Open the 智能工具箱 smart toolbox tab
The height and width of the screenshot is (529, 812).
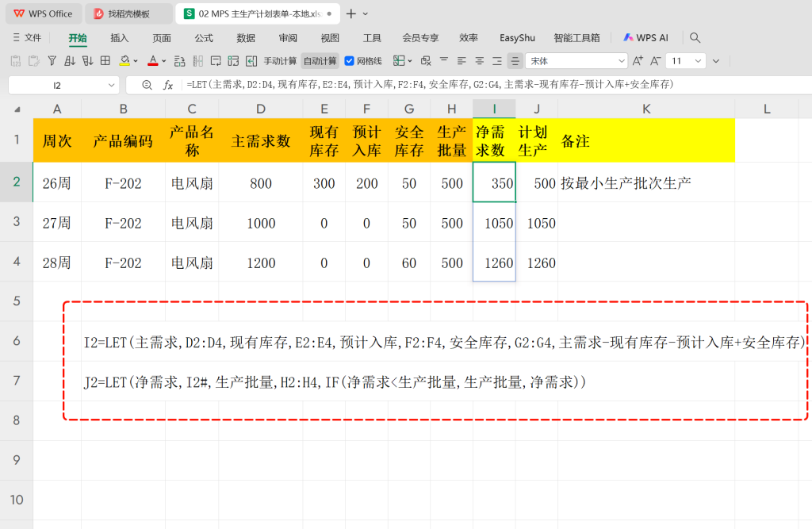click(x=576, y=38)
